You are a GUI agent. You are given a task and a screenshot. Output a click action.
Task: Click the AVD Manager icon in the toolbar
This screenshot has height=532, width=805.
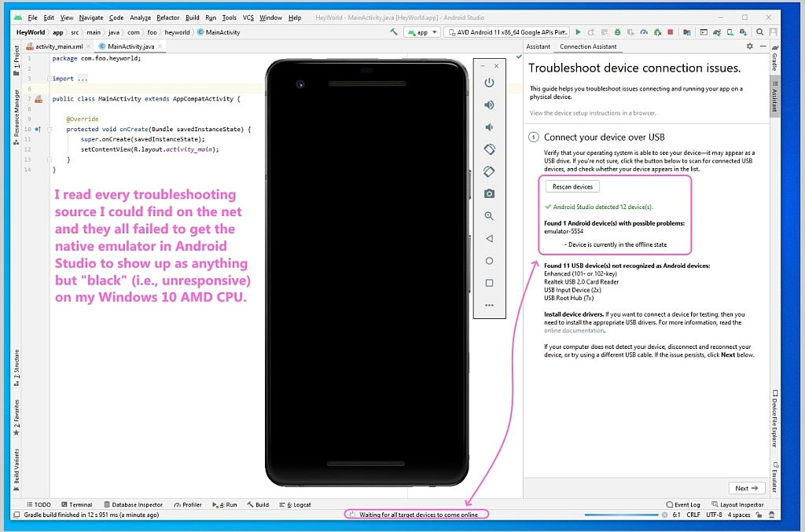730,31
